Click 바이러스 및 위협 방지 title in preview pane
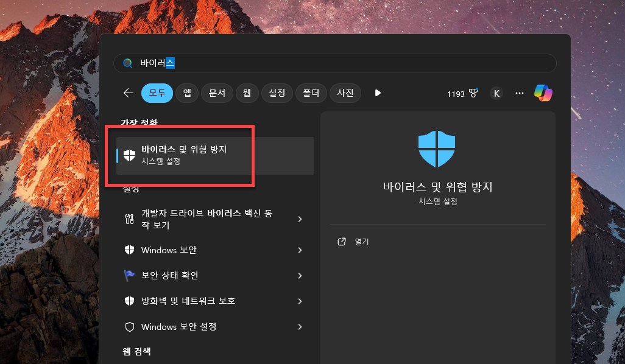The image size is (625, 364). (437, 187)
